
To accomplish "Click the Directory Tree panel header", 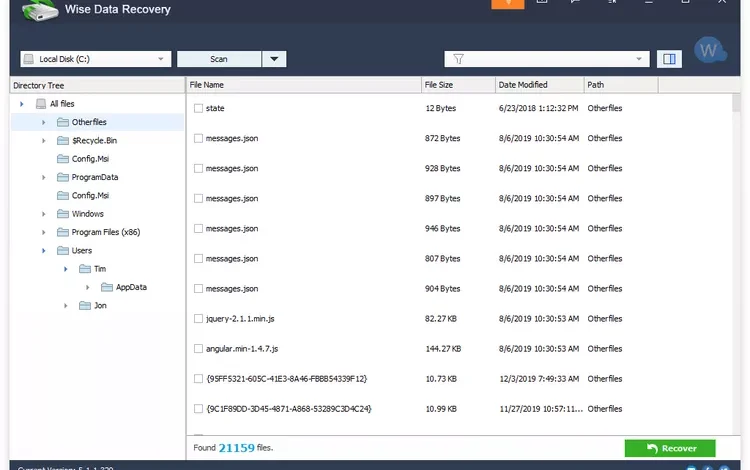I will tap(97, 86).
